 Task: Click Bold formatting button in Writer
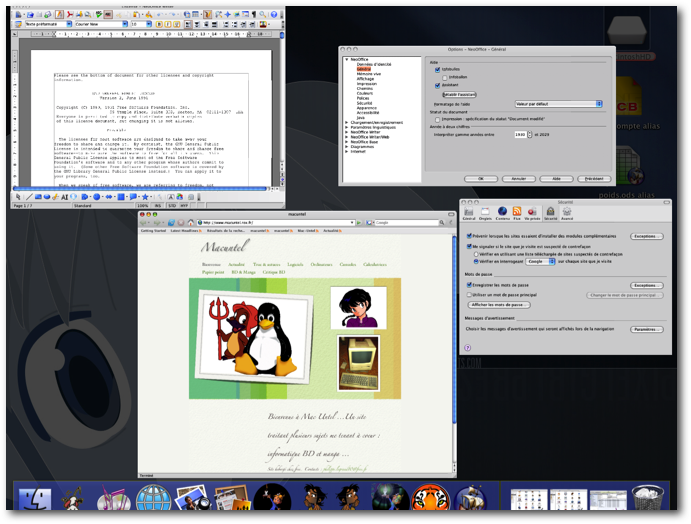click(159, 24)
